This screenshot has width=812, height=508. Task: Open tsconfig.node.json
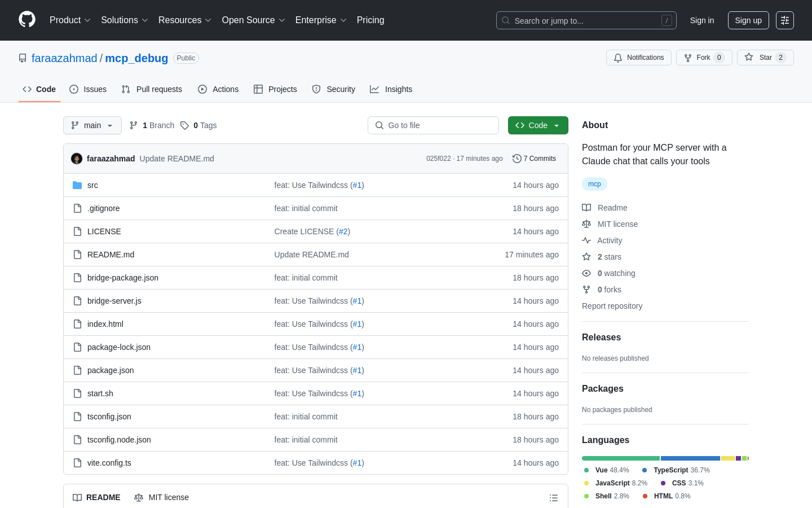(x=119, y=440)
